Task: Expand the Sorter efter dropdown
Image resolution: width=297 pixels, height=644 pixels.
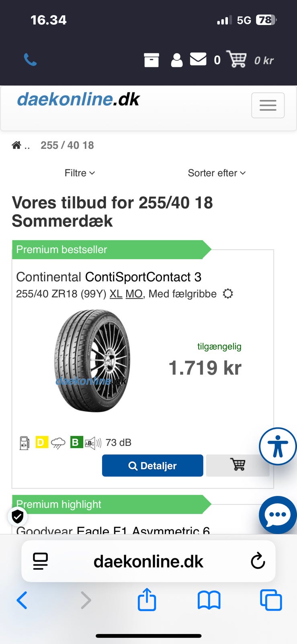Action: pos(217,173)
